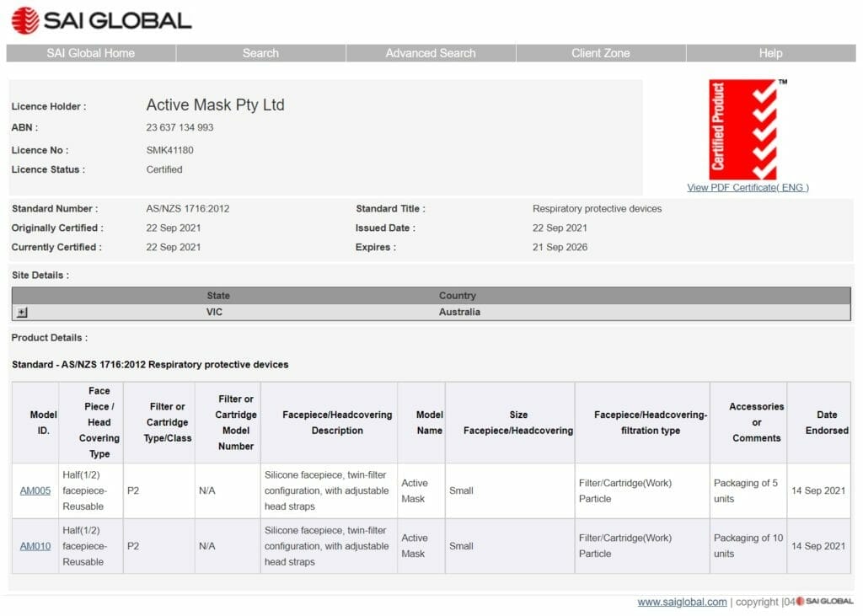Click the VIC state cell
Viewport: 863px width, 616px height.
tap(214, 312)
